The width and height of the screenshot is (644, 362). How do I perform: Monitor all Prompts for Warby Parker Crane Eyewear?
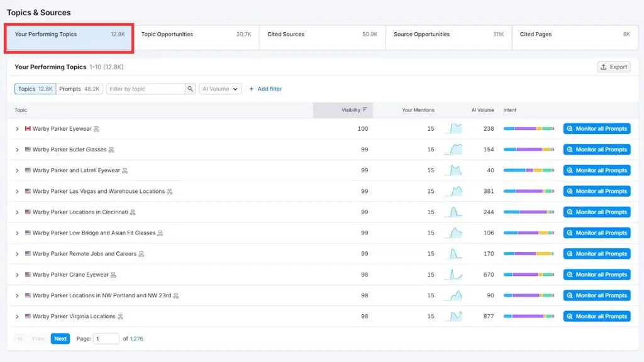click(x=597, y=275)
